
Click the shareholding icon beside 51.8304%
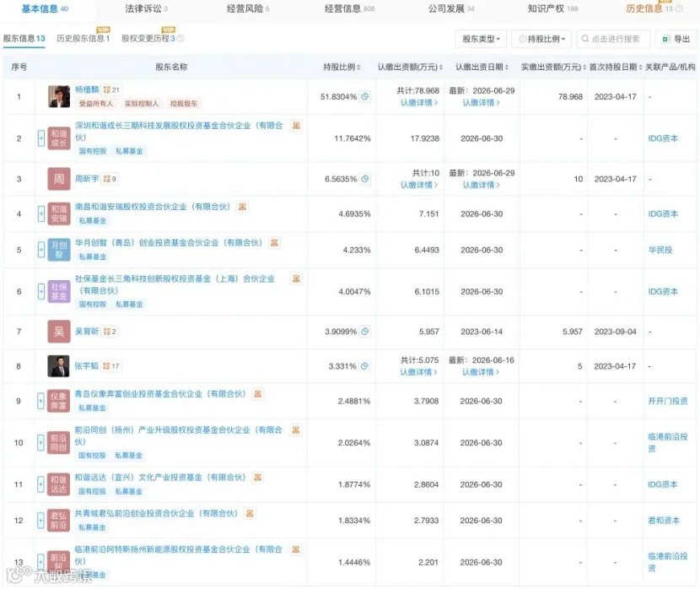point(365,96)
